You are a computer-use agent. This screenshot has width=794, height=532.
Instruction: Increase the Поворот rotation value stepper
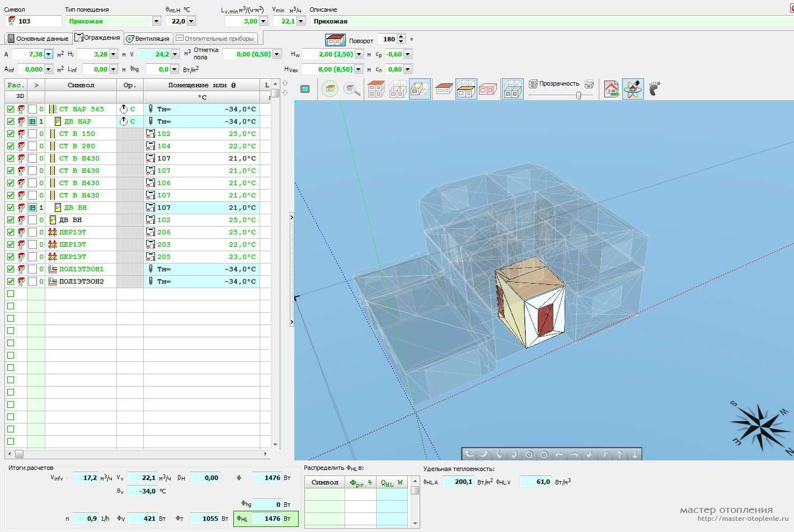point(401,37)
